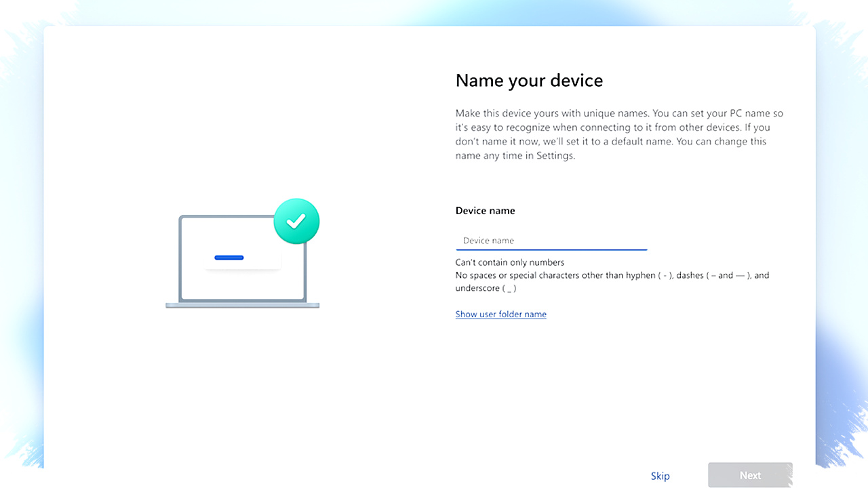
Task: Click the "underscore ( _ )" hint line
Action: tap(486, 289)
